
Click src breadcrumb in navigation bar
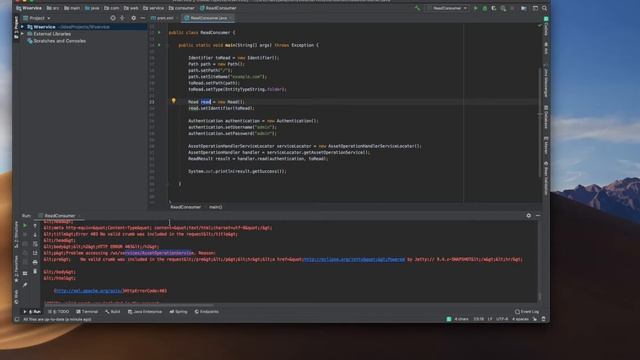click(x=53, y=8)
